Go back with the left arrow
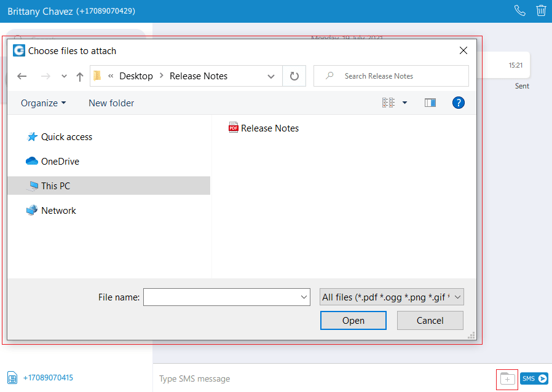This screenshot has width=552, height=392. (22, 76)
